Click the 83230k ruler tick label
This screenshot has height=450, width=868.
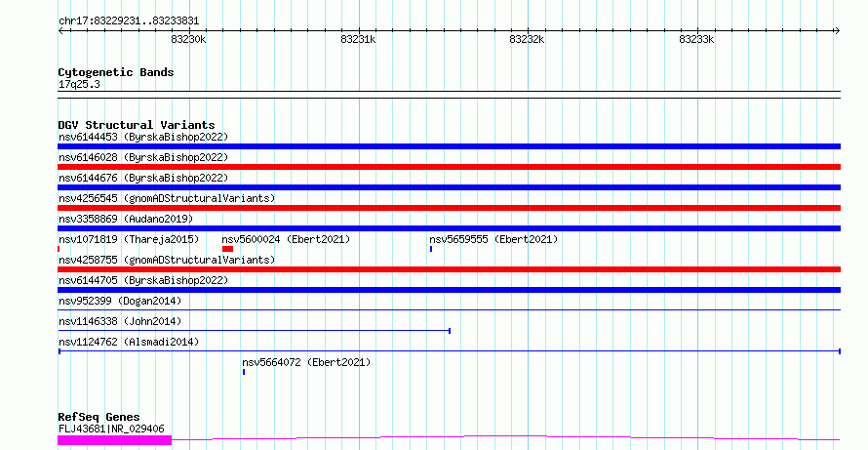coord(189,39)
